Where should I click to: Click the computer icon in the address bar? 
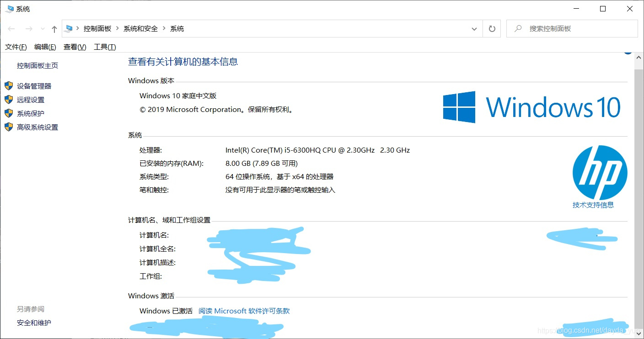coord(69,28)
